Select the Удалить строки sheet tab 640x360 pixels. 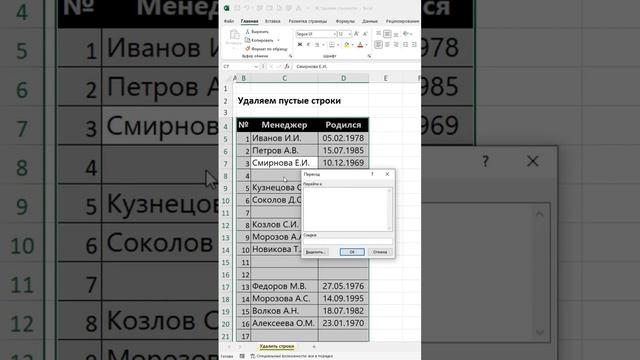pyautogui.click(x=277, y=347)
